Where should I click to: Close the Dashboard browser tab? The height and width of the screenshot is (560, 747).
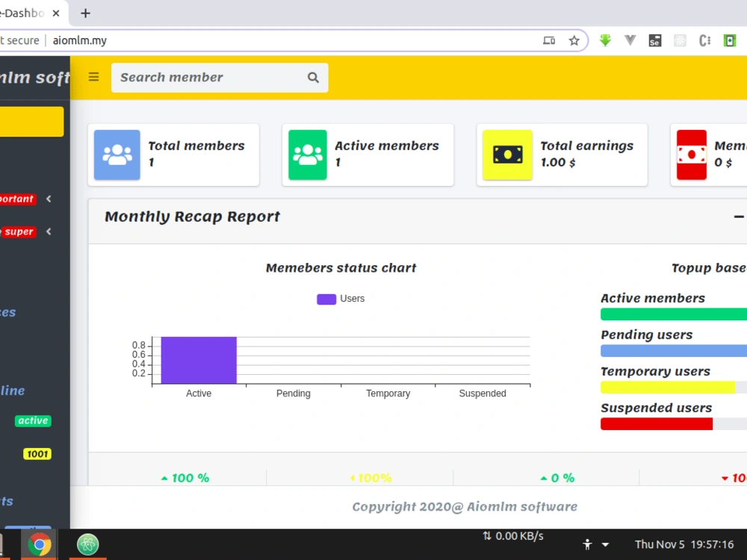56,13
